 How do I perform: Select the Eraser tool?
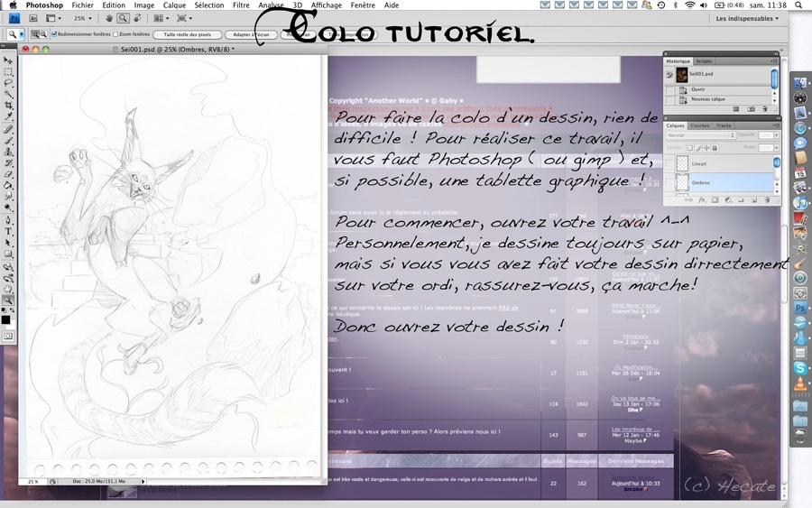8,174
